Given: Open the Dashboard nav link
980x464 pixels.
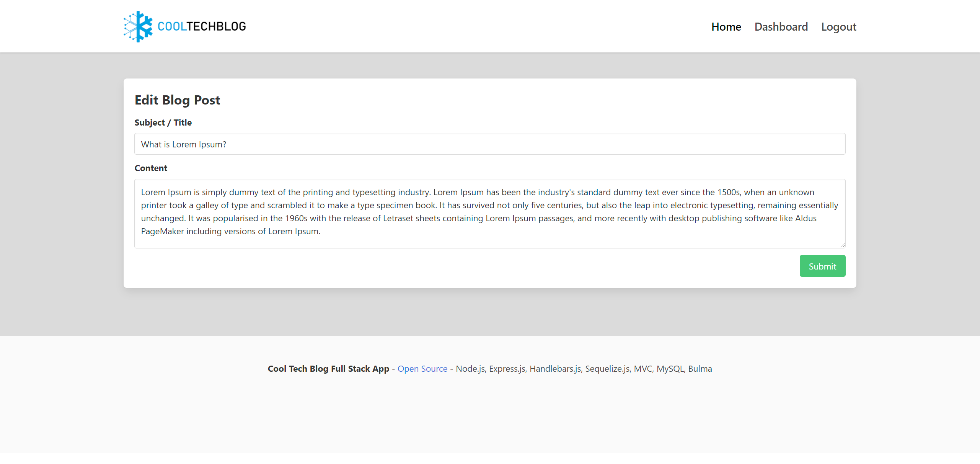Looking at the screenshot, I should 781,27.
